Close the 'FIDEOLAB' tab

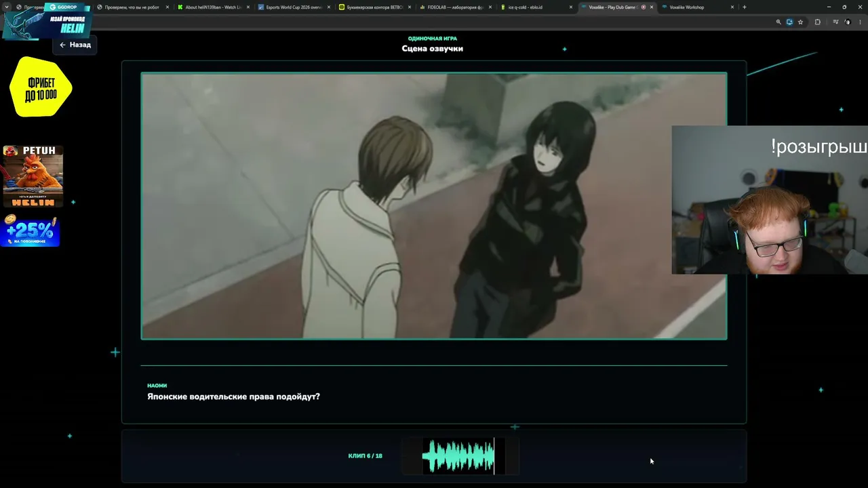click(490, 7)
